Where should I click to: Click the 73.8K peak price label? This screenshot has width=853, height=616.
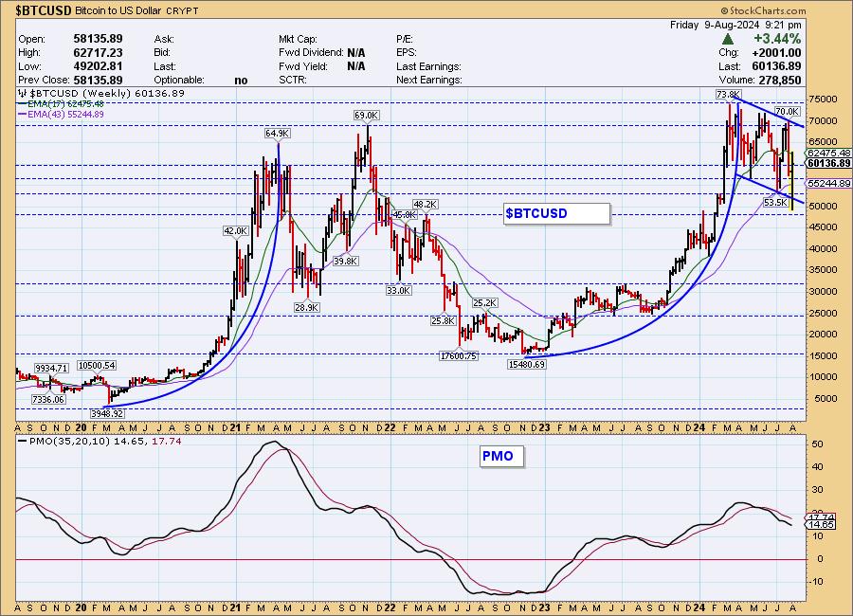tap(728, 95)
